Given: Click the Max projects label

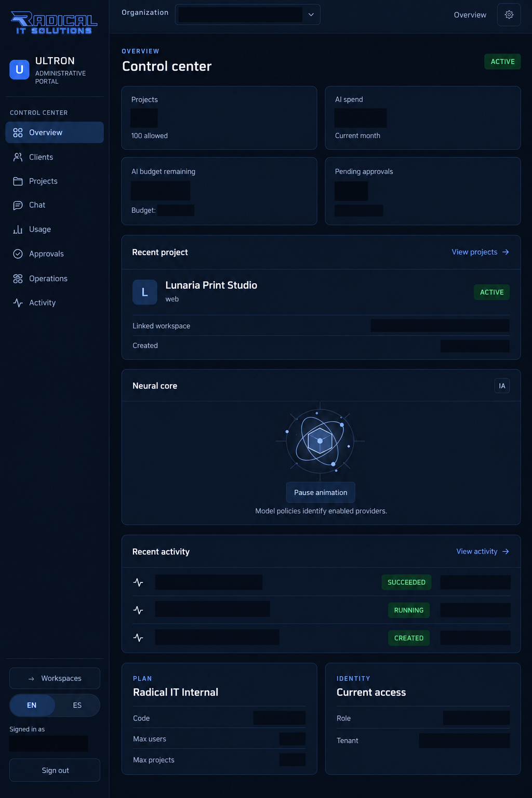Looking at the screenshot, I should click(154, 760).
